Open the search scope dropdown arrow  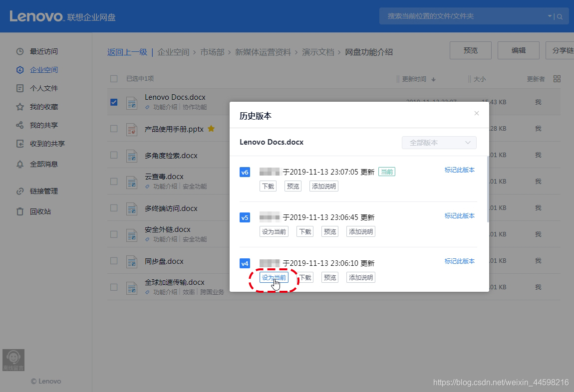coord(550,16)
